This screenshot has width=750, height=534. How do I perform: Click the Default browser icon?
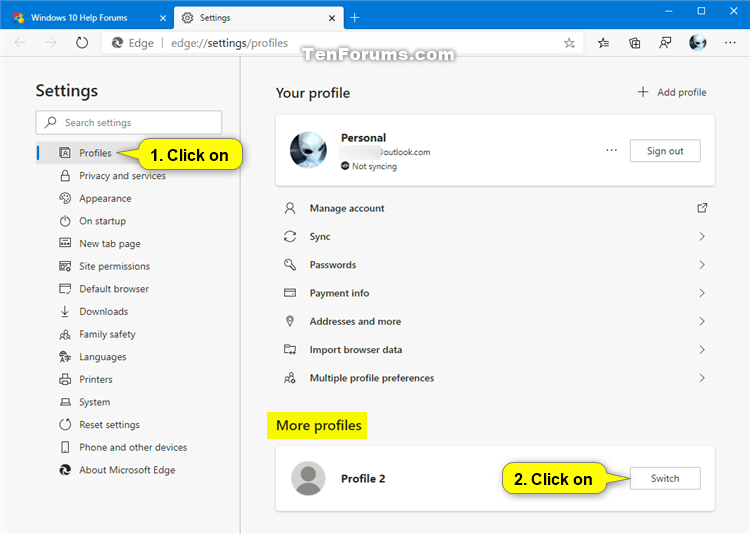[65, 289]
